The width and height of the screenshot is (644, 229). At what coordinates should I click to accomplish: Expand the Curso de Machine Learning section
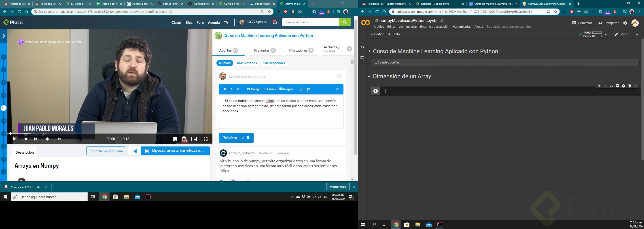coord(369,51)
